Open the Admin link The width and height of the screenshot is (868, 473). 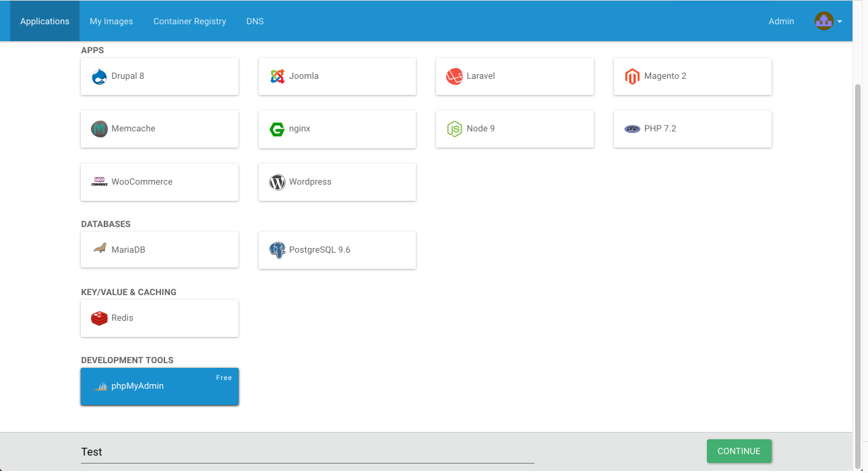point(781,21)
